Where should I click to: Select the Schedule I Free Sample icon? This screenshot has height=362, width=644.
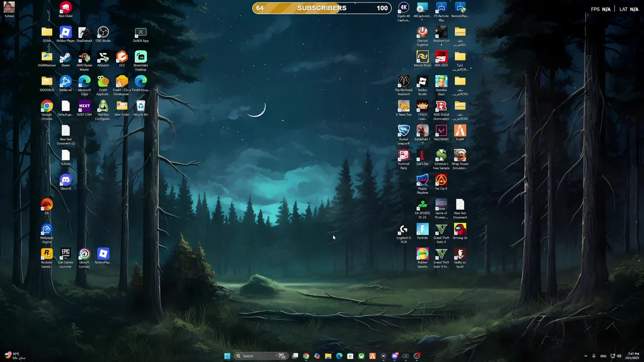coord(441,160)
